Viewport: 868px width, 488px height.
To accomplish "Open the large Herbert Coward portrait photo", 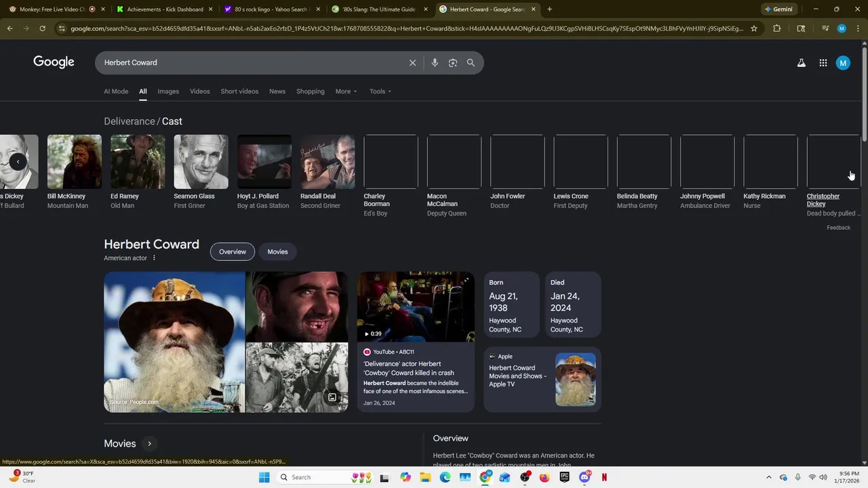I will click(174, 342).
